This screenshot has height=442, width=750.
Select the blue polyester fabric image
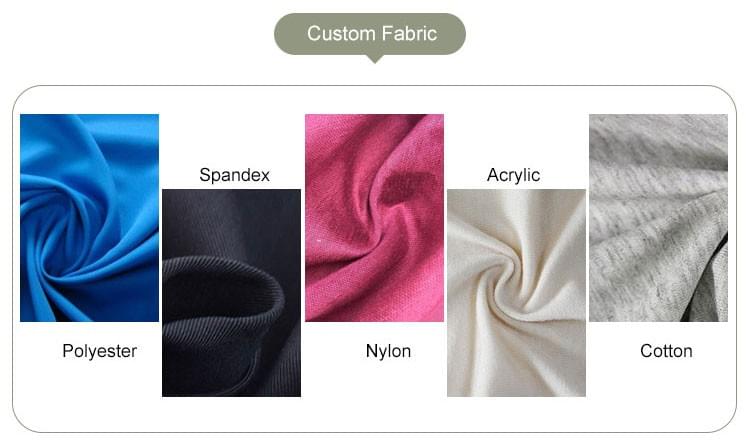pos(89,218)
